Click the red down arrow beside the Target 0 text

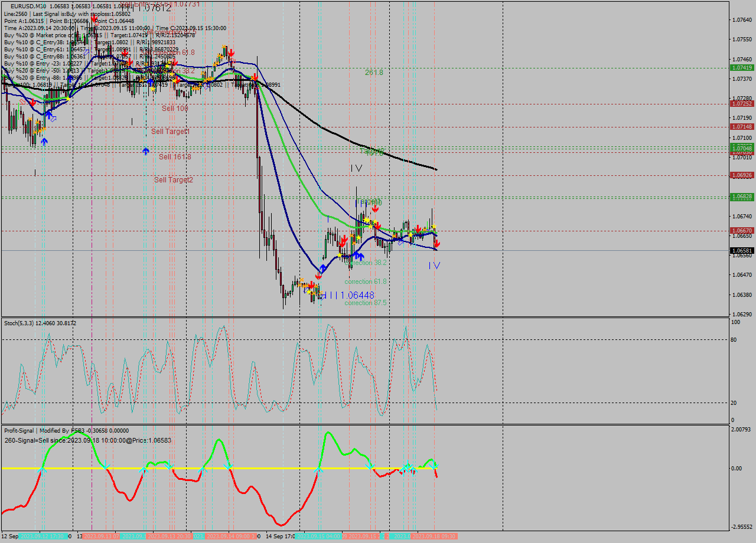[x=376, y=208]
